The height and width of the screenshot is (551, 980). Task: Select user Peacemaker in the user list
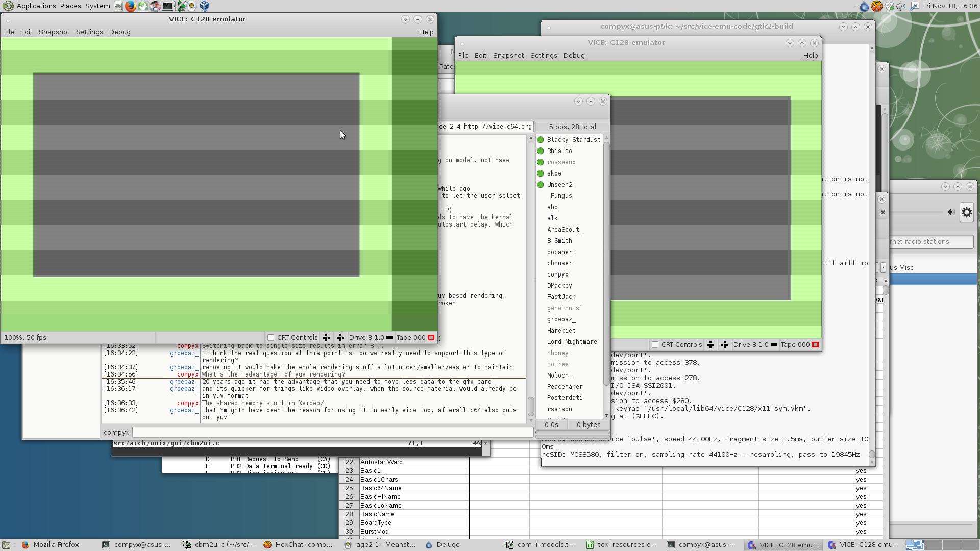565,387
